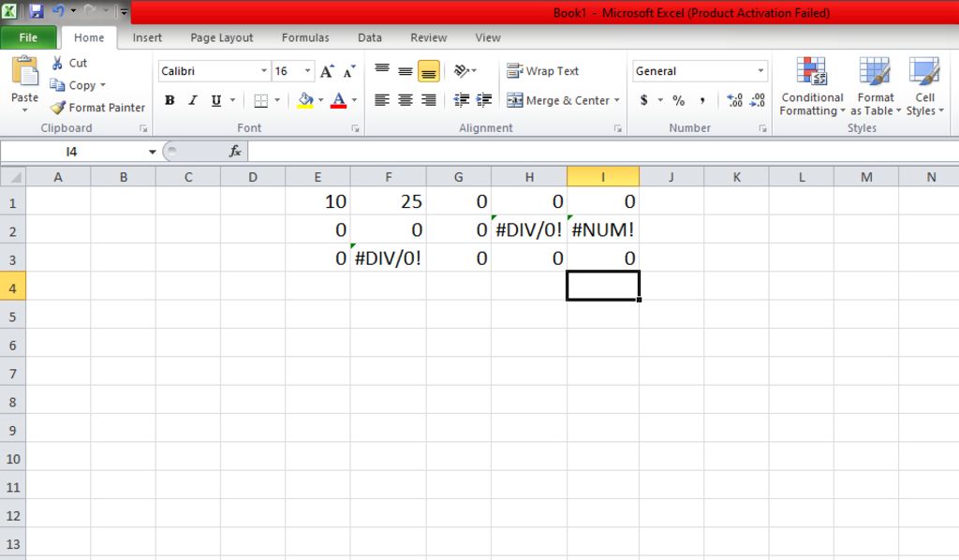The image size is (959, 560).
Task: Apply cell borders icon
Action: coord(260,100)
